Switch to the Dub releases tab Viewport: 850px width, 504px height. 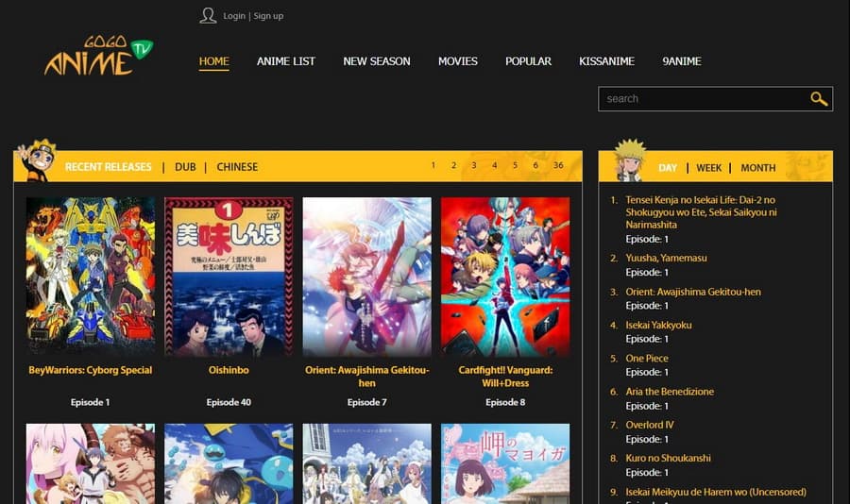185,167
